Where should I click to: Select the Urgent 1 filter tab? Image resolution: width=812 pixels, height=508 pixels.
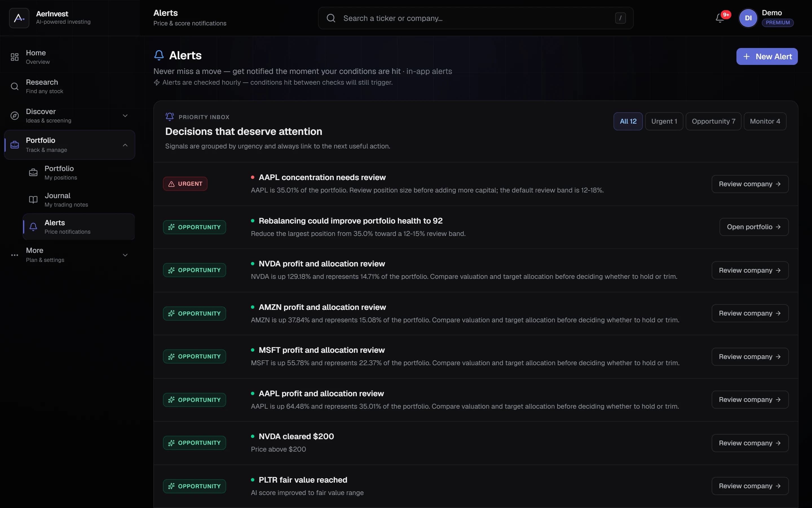664,121
